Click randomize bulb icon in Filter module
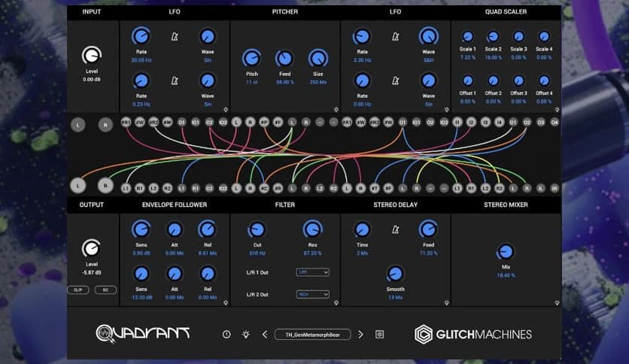This screenshot has width=629, height=364. [x=336, y=302]
